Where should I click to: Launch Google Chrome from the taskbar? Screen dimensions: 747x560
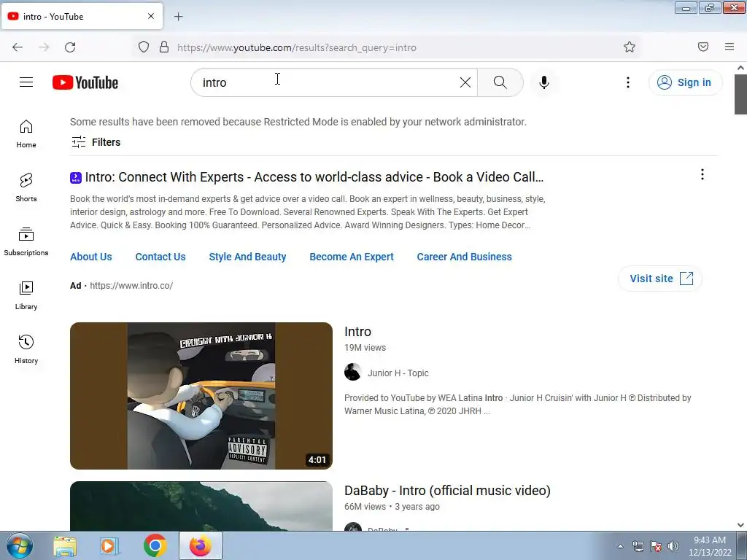[155, 545]
